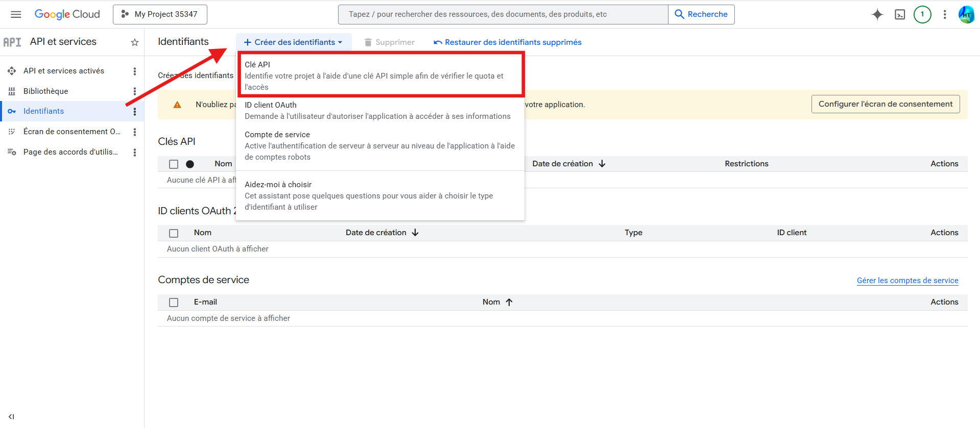Open more options for API et services activés
980x428 pixels.
pos(135,71)
